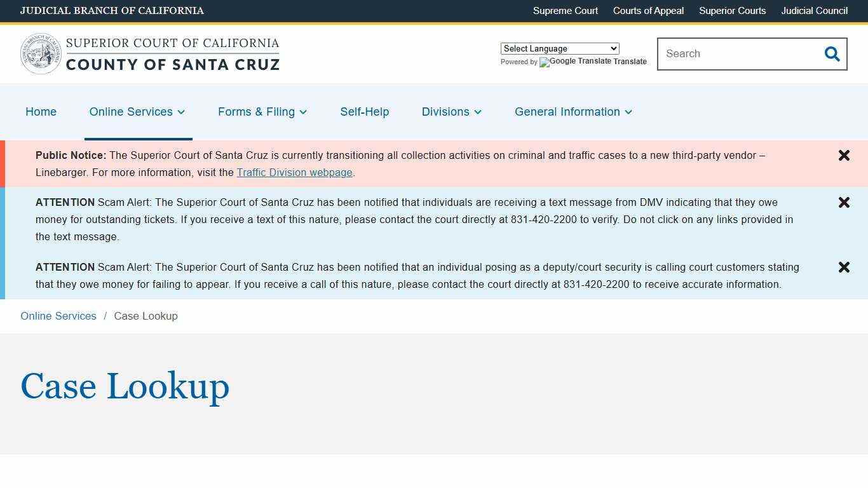Dismiss the Public Notice about Linebarger
Image resolution: width=868 pixels, height=488 pixels.
(844, 155)
